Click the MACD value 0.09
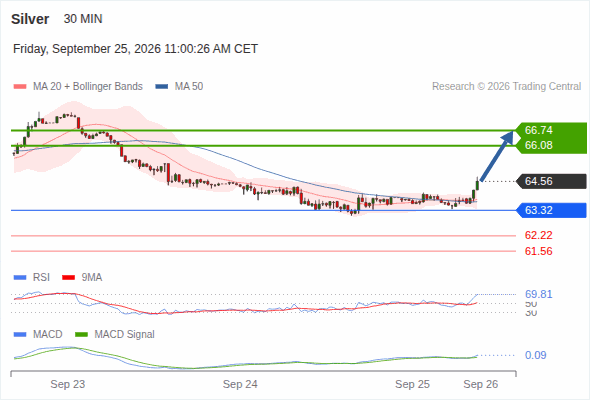The width and height of the screenshot is (590, 400). (x=535, y=355)
